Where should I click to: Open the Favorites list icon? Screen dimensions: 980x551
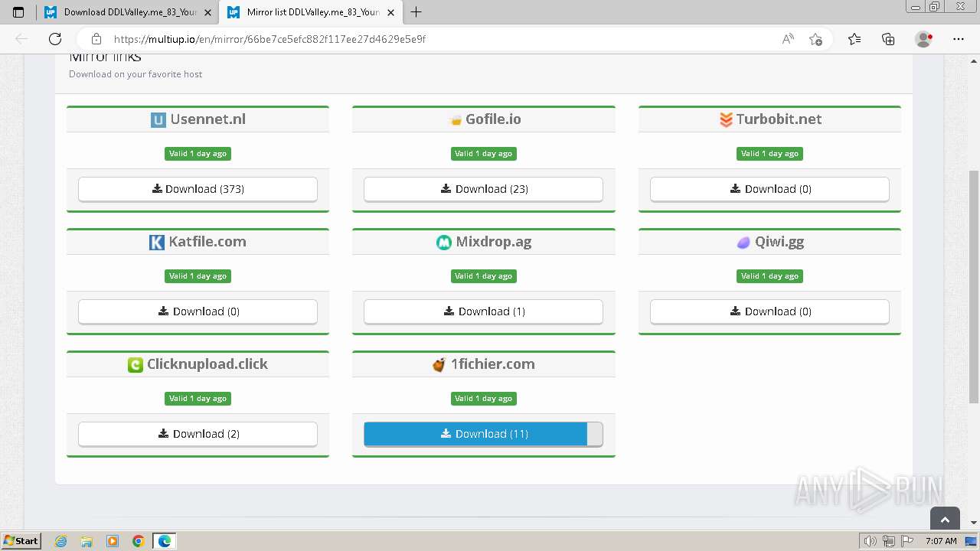854,39
